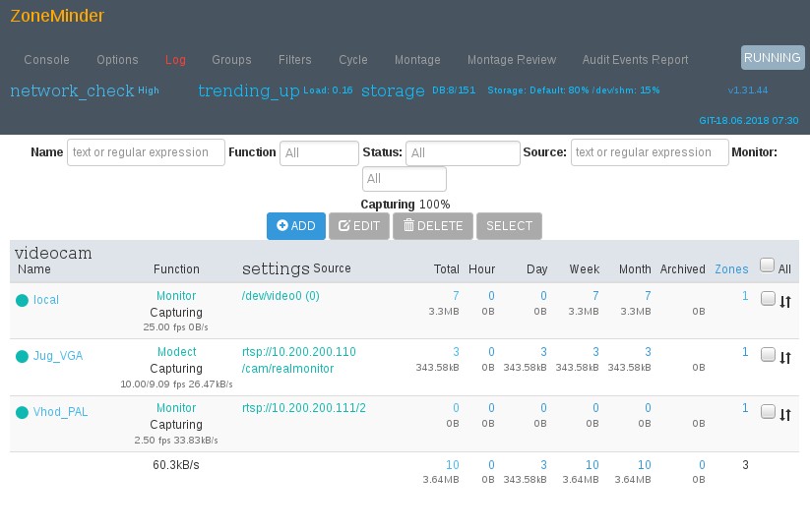Image resolution: width=810 pixels, height=532 pixels.
Task: Check the box for the local monitor
Action: (768, 298)
